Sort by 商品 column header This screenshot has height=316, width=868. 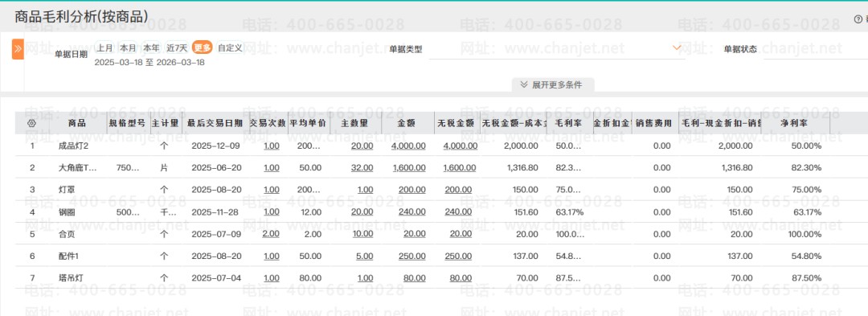[77, 123]
